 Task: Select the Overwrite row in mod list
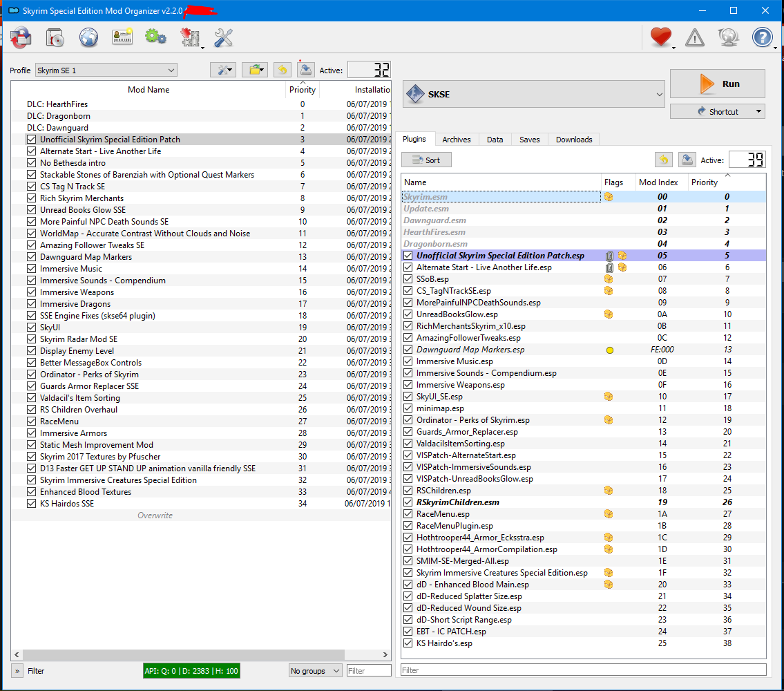pyautogui.click(x=201, y=515)
